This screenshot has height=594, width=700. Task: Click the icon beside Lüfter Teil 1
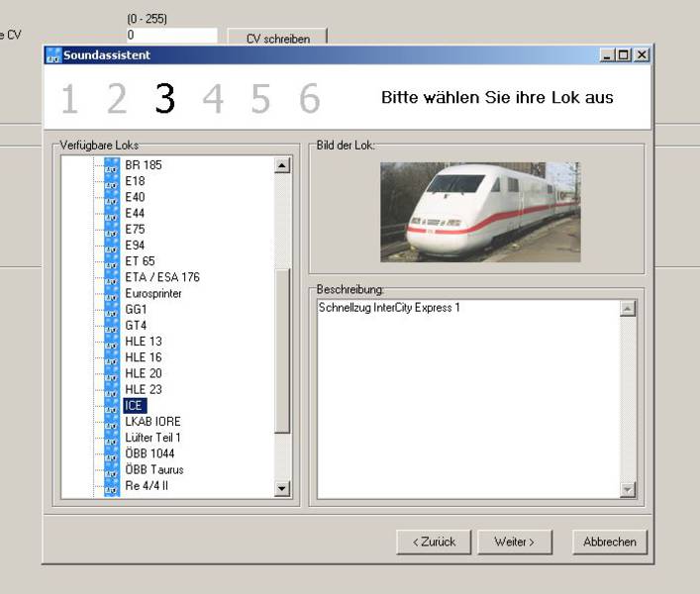point(112,439)
